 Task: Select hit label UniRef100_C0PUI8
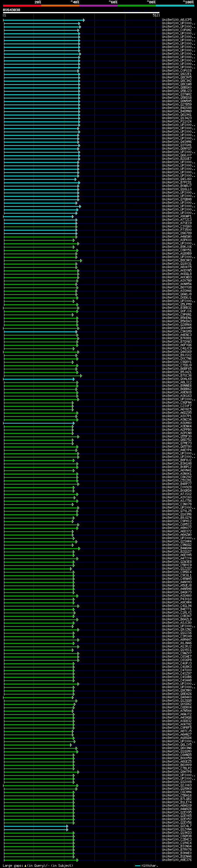pyautogui.click(x=177, y=71)
